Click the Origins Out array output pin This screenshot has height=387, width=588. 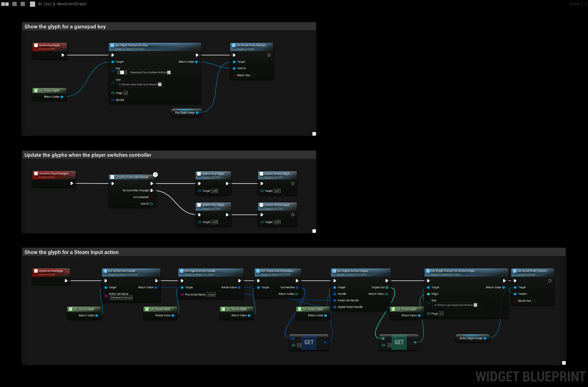[x=387, y=288]
